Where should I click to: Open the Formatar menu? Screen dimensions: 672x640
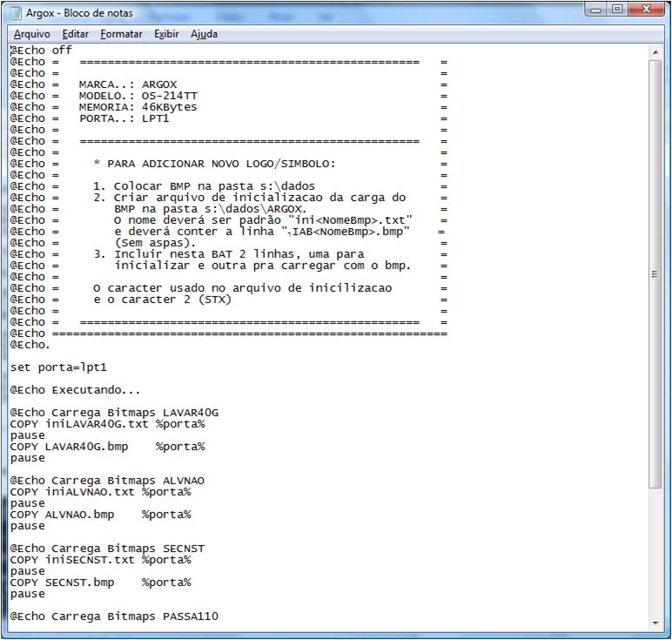121,34
